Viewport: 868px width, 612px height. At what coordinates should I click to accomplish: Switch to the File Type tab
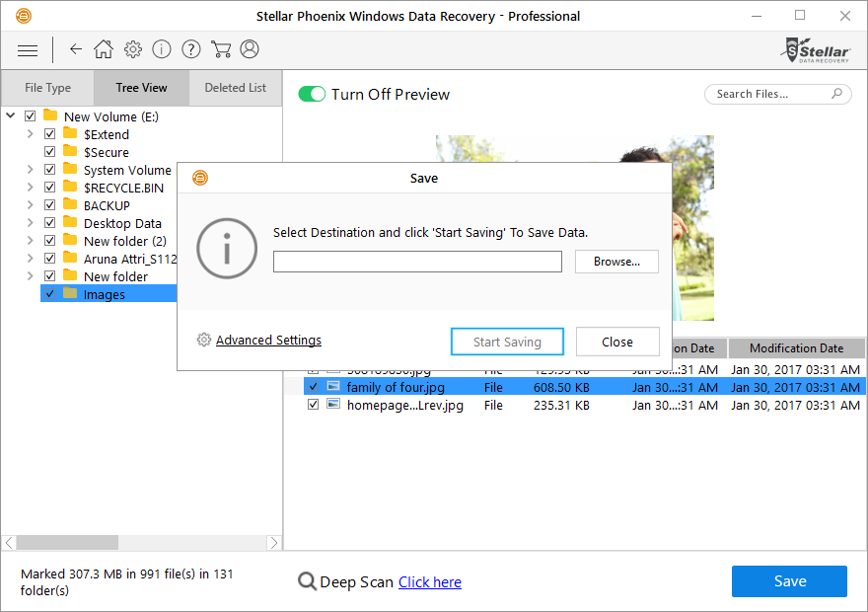(47, 88)
